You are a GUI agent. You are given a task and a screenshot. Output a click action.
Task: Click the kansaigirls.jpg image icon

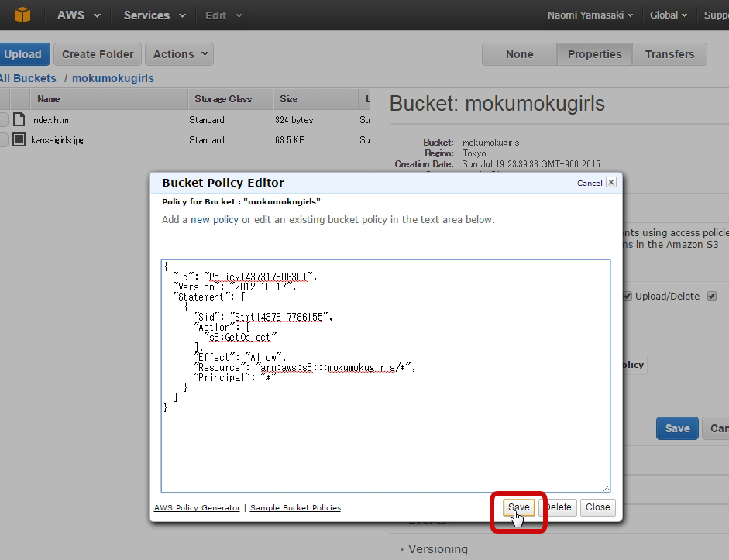click(x=19, y=139)
